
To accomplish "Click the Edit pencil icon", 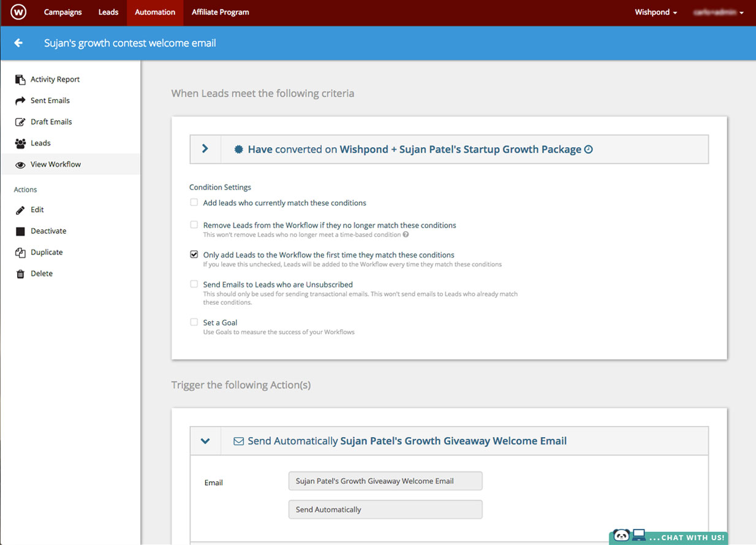I will [x=20, y=210].
